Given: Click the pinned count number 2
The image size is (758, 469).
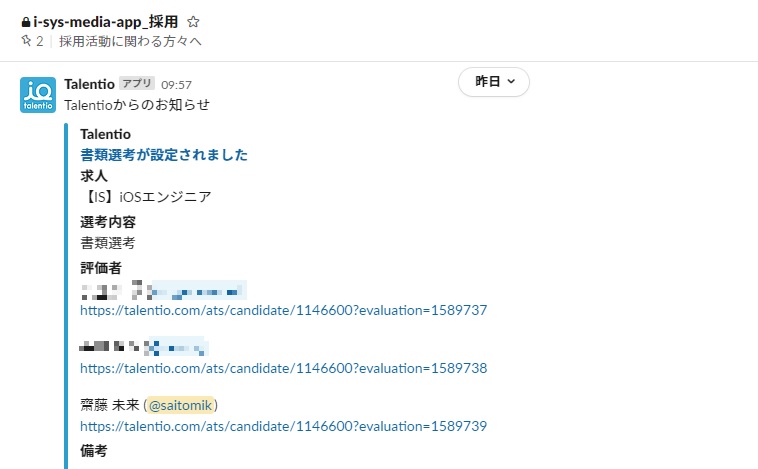Looking at the screenshot, I should click(x=40, y=42).
